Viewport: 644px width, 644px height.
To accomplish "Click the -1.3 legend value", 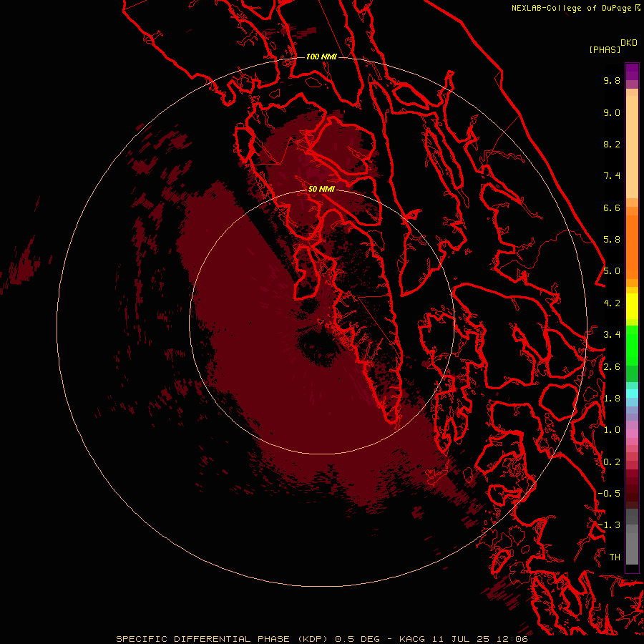I will 609,525.
